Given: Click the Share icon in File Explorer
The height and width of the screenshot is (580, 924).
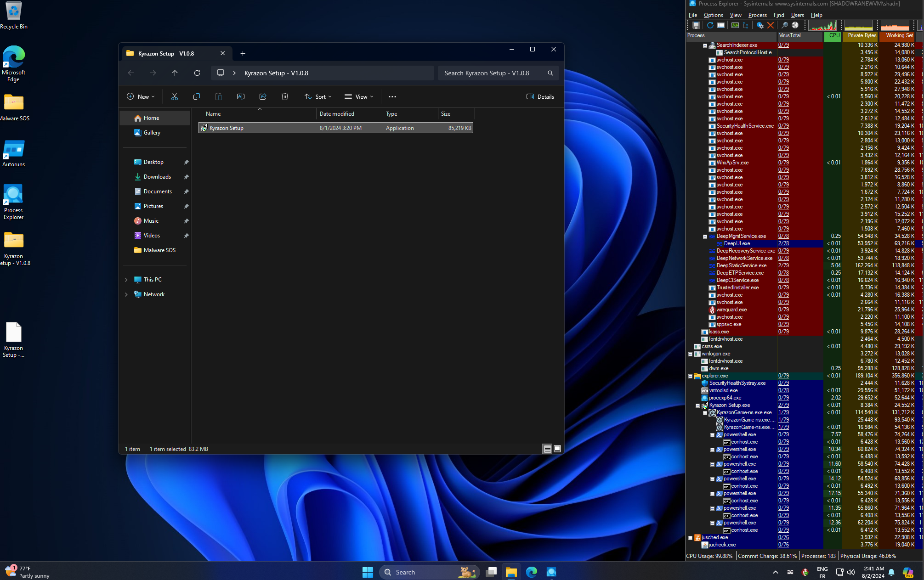Looking at the screenshot, I should 263,96.
